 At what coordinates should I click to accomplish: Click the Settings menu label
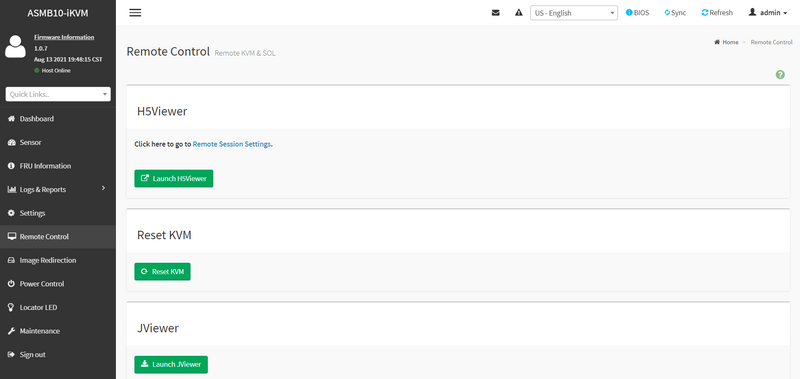click(x=32, y=213)
